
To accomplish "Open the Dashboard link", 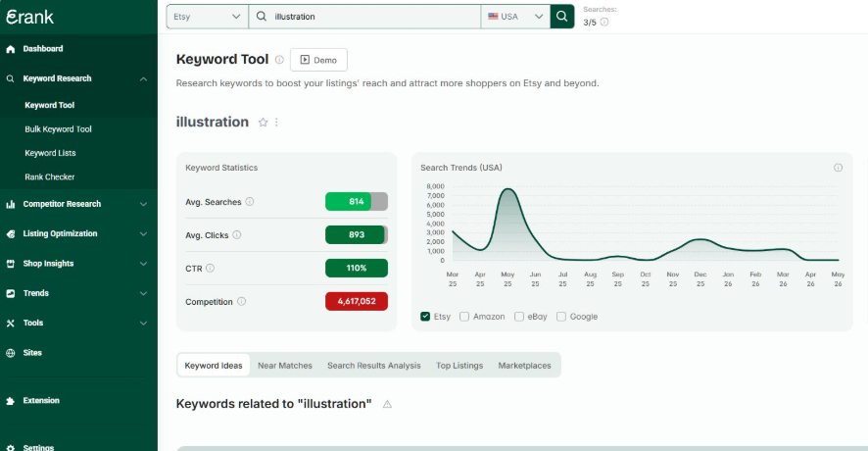I will click(x=43, y=49).
